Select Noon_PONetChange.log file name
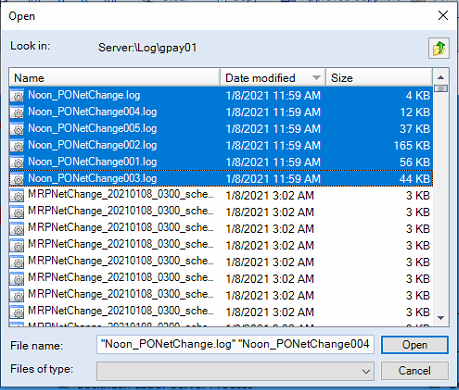The width and height of the screenshot is (459, 390). tap(84, 95)
